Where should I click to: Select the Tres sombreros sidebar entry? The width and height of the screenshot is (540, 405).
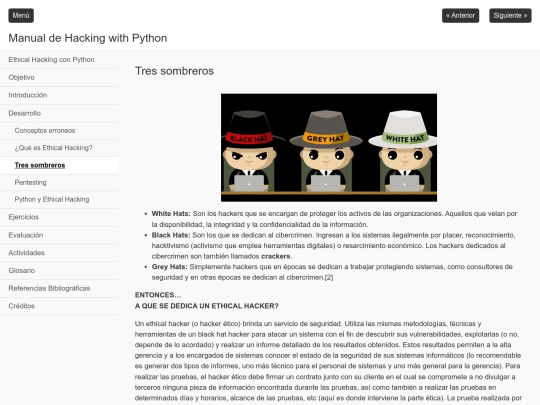[59, 165]
